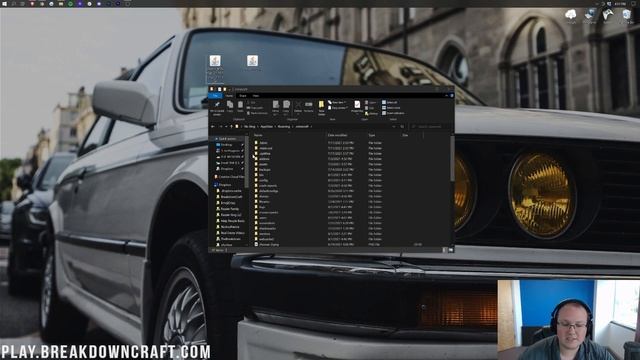Click the search box in Explorer
640x360 pixels.
click(x=430, y=127)
